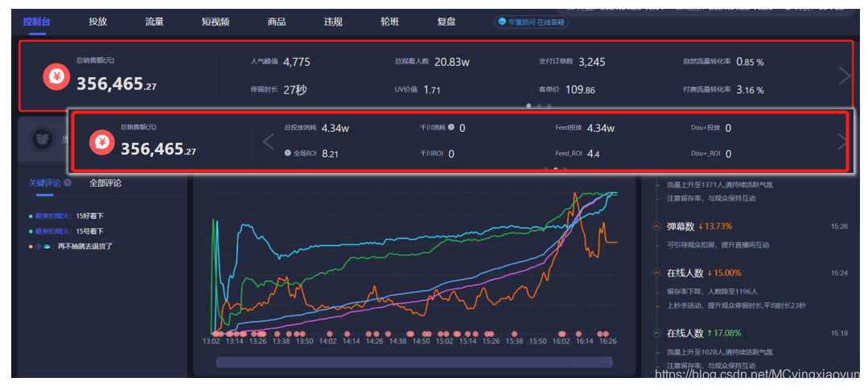Image resolution: width=868 pixels, height=390 pixels.
Task: Advance the ad panel with its right chevron
Action: [x=842, y=142]
